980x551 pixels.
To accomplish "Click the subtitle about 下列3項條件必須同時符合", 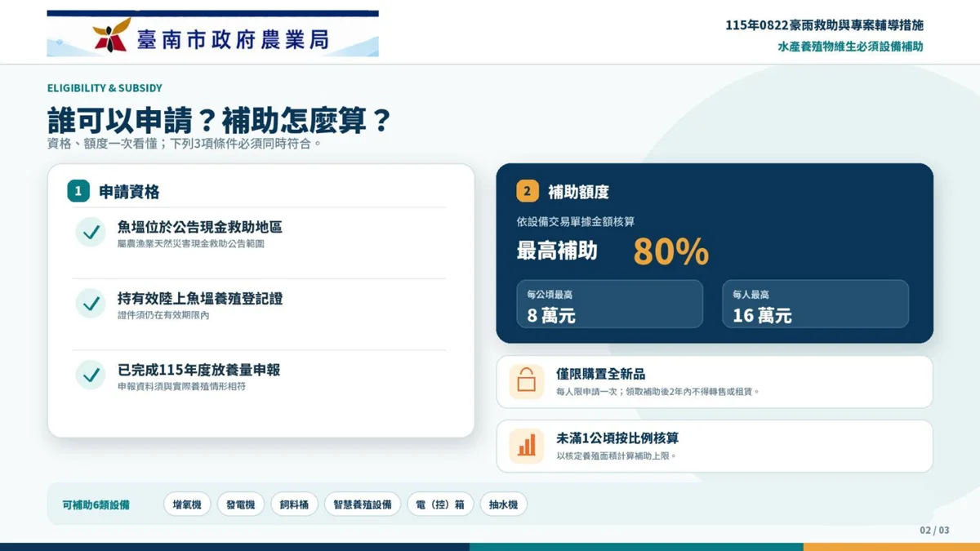I will [x=184, y=144].
